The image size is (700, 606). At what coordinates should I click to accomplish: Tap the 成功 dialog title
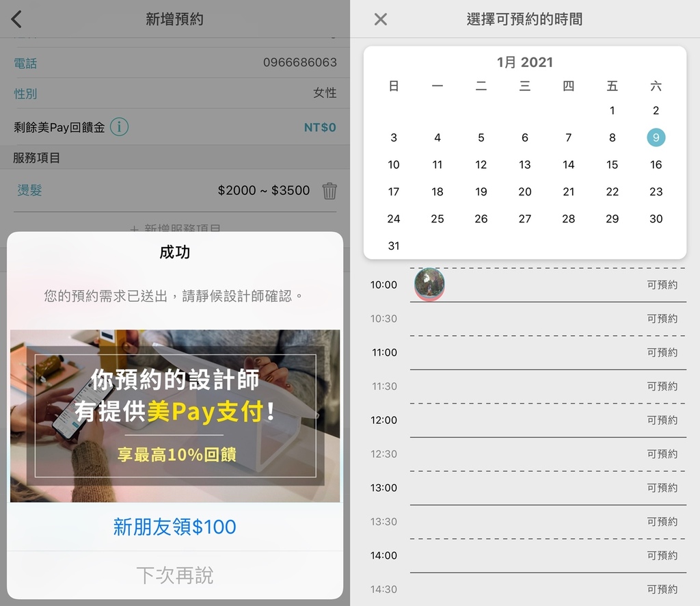pyautogui.click(x=174, y=252)
